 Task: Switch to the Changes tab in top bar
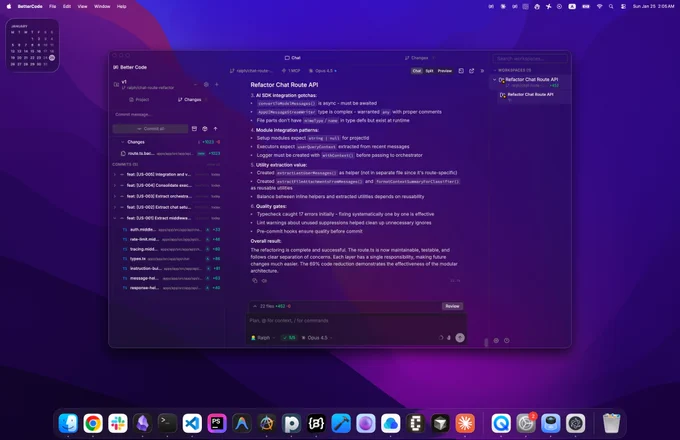[417, 58]
